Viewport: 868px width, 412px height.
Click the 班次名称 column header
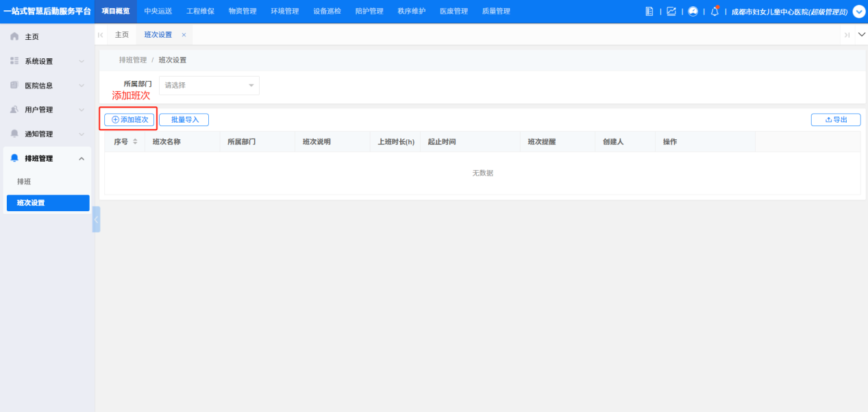[x=166, y=142]
